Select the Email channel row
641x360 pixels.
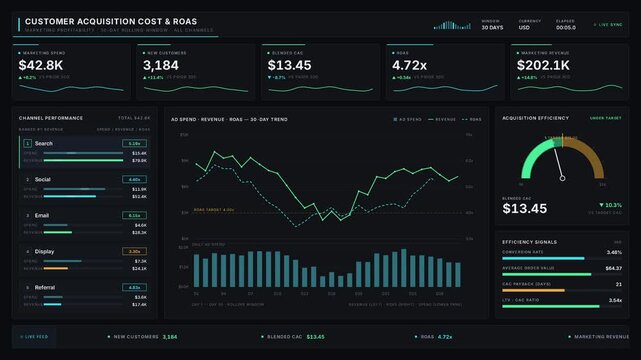click(x=85, y=224)
